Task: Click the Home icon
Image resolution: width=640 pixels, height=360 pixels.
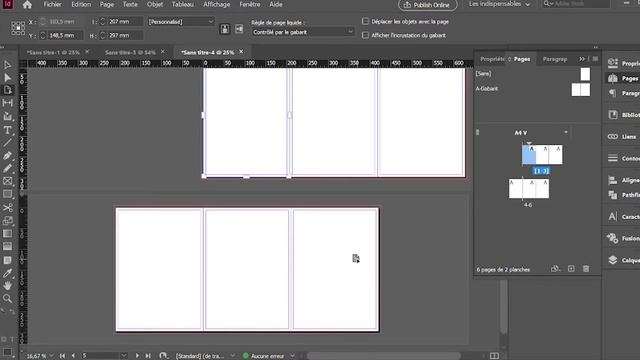Action: coord(27,5)
